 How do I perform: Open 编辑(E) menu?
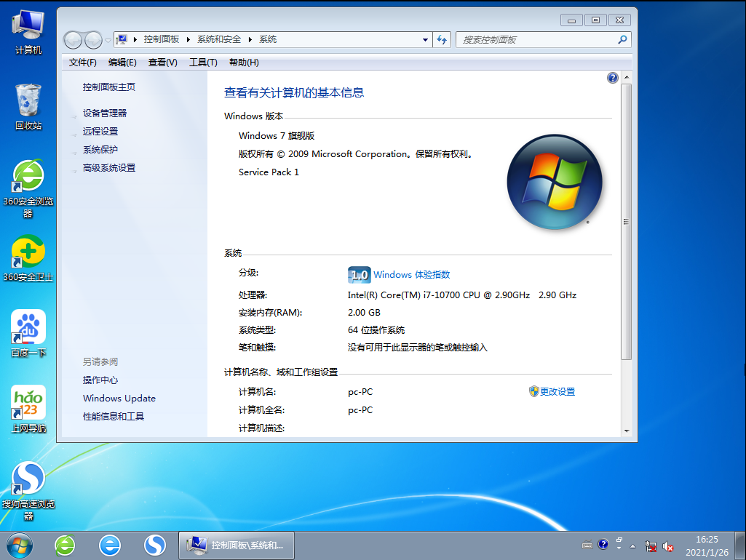[122, 63]
